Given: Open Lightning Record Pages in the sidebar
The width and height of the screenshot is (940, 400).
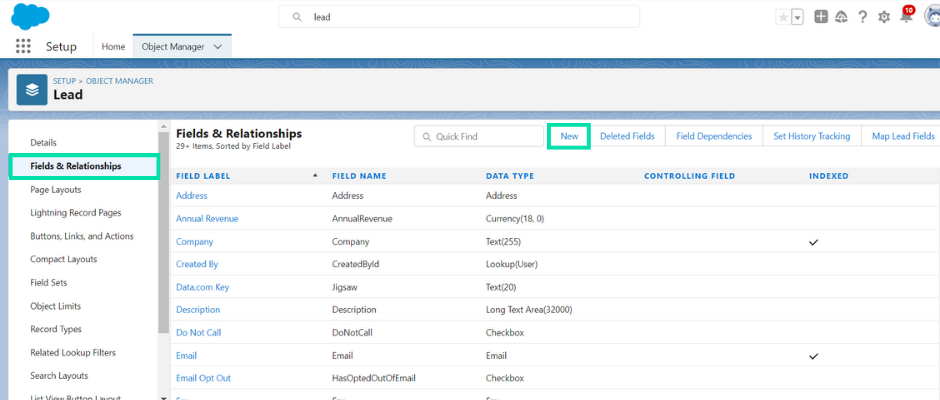Looking at the screenshot, I should pyautogui.click(x=76, y=213).
